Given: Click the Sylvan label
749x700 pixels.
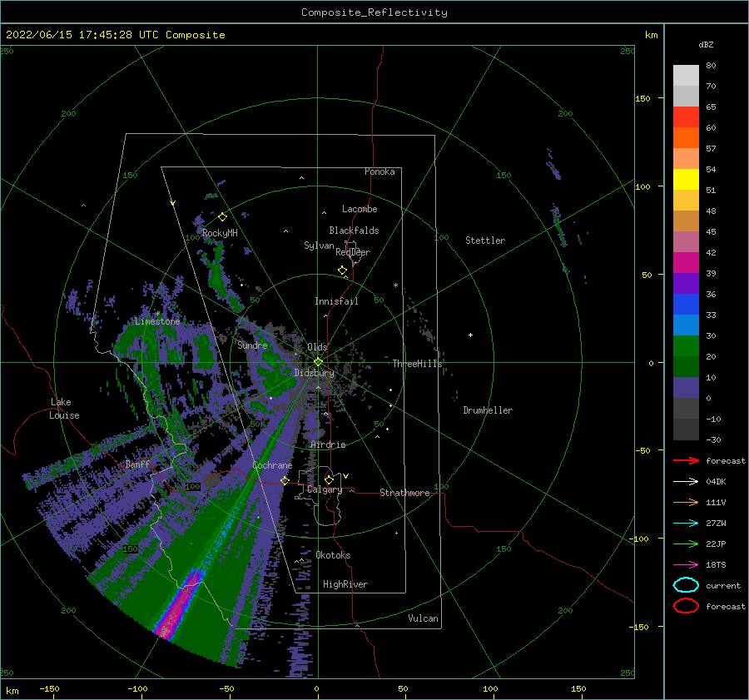Looking at the screenshot, I should 319,246.
